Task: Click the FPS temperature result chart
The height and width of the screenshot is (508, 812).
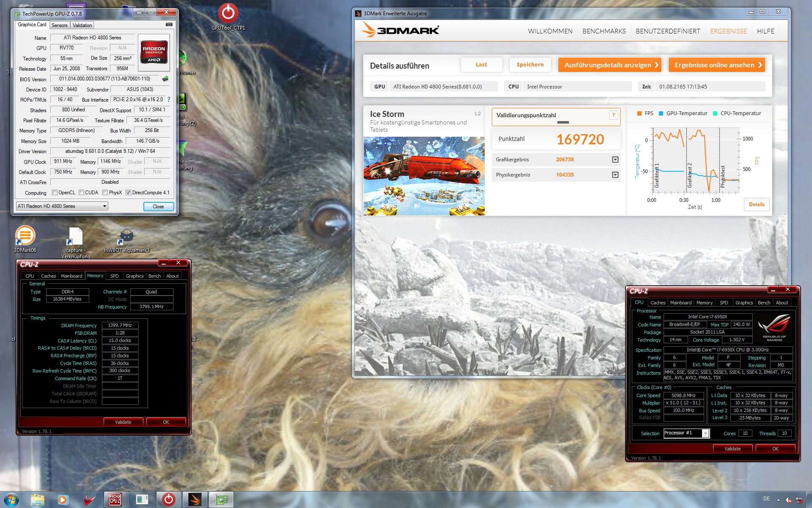Action: pyautogui.click(x=696, y=161)
